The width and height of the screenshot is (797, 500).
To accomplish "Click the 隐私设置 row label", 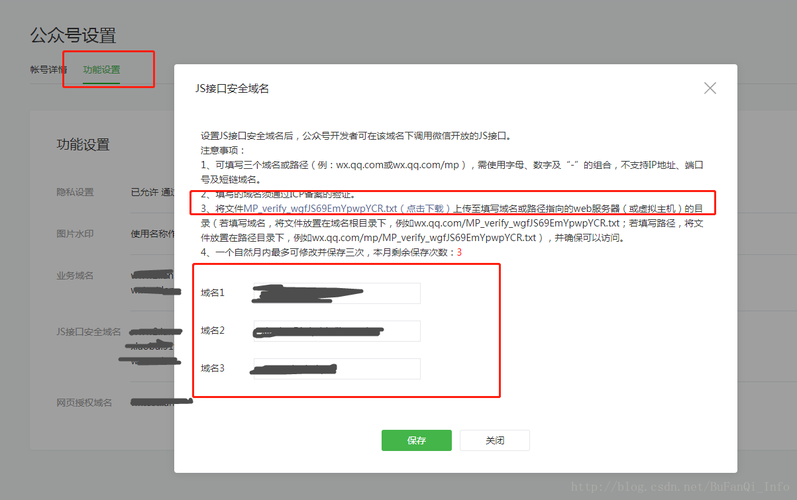I will [75, 192].
